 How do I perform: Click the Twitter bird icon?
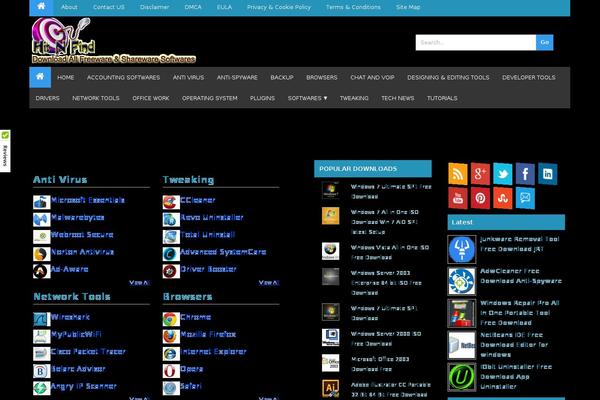pos(503,174)
